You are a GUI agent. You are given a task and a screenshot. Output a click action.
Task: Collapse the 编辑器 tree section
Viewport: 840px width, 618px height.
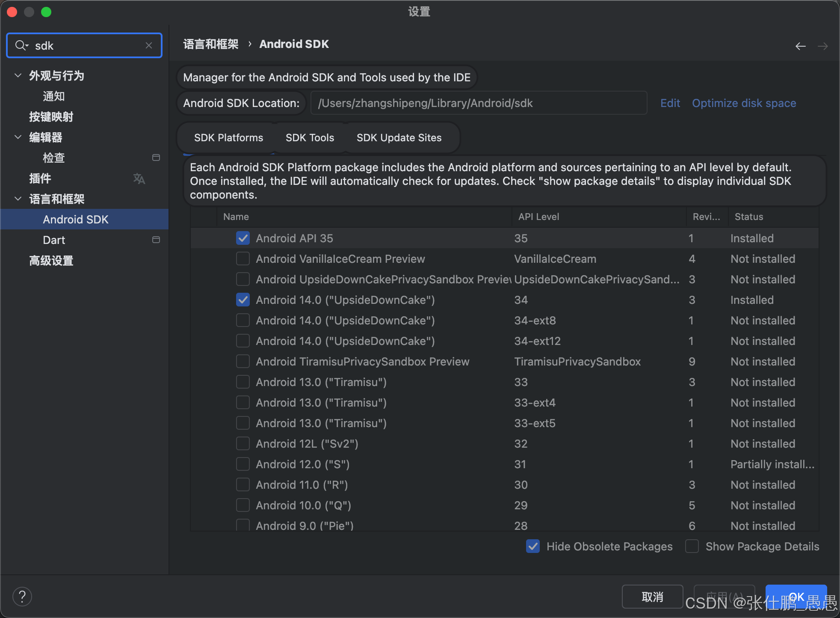click(18, 137)
